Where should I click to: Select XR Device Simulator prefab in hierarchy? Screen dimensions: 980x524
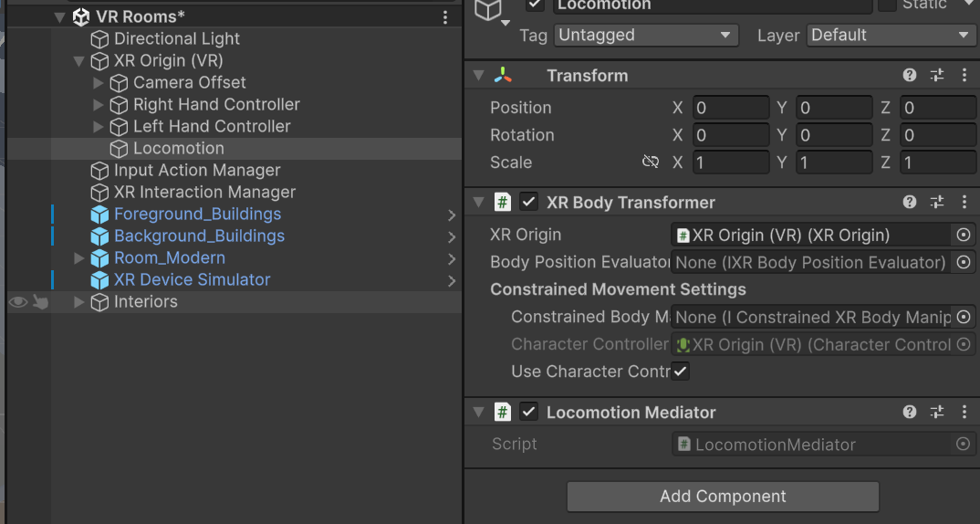coord(192,280)
